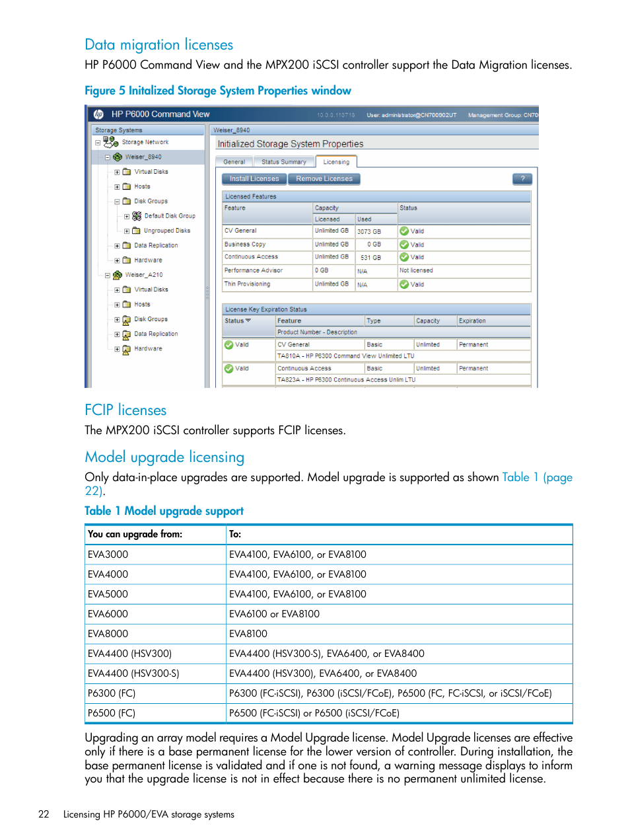Open help with the question mark button
630x840 pixels.
(x=522, y=178)
